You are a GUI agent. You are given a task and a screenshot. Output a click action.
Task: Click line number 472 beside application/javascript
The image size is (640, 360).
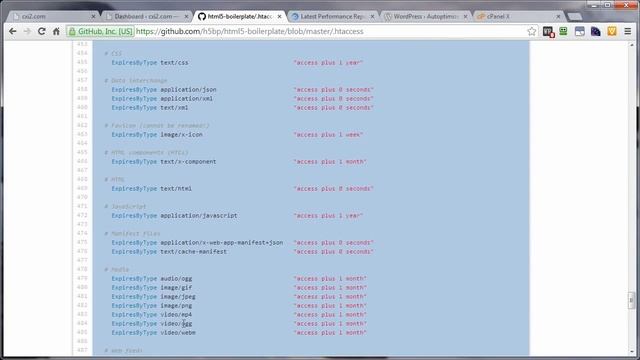point(82,215)
